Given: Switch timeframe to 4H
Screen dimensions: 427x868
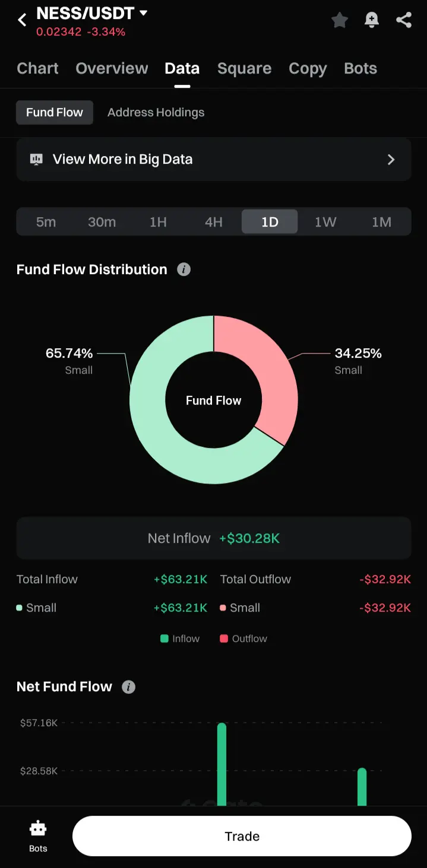Looking at the screenshot, I should coord(214,222).
